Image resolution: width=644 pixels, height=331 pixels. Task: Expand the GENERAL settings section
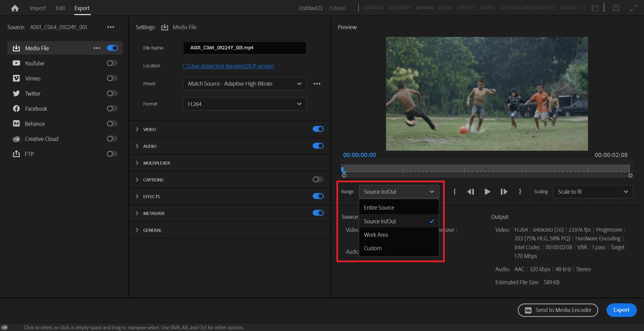[137, 230]
